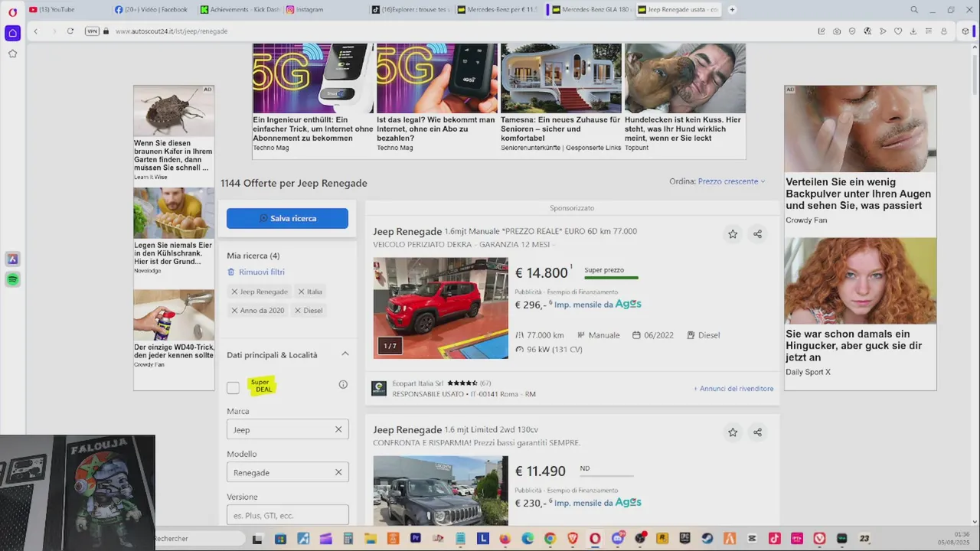Open the Opera sidebar home icon

click(12, 33)
